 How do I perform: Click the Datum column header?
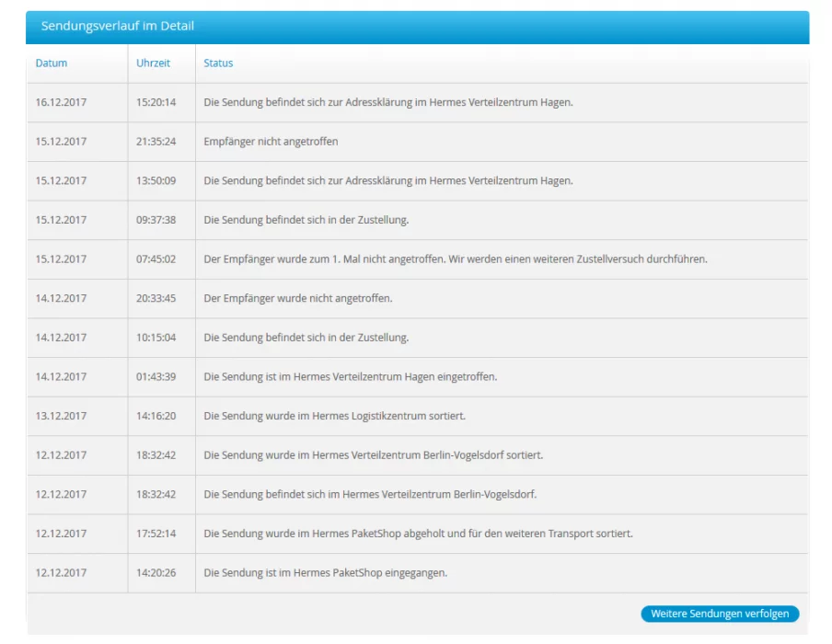[52, 63]
